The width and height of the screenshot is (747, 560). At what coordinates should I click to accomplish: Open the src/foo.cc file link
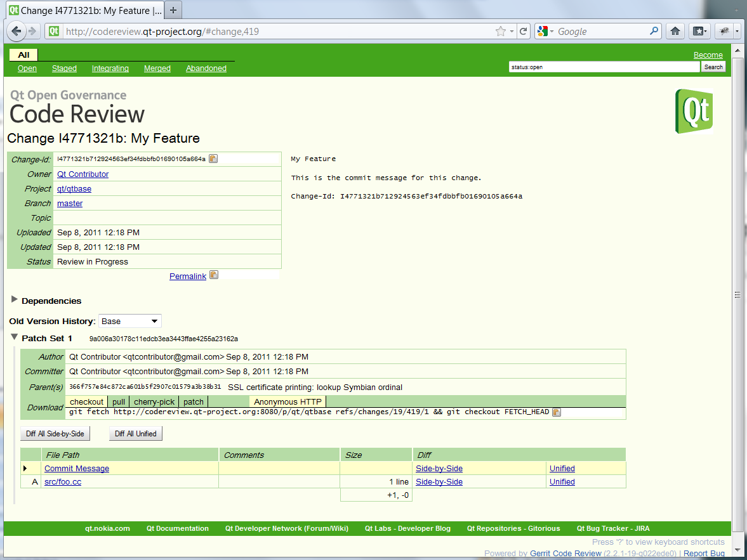(63, 481)
